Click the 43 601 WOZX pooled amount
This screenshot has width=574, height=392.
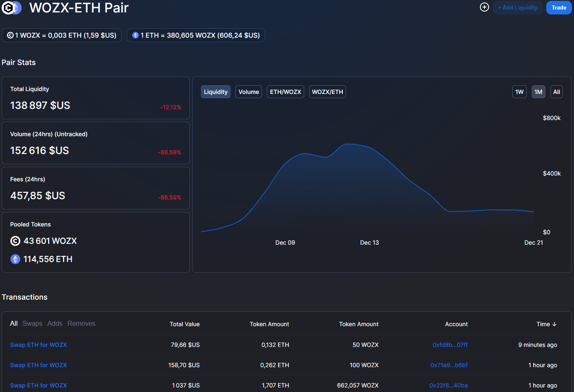(50, 241)
